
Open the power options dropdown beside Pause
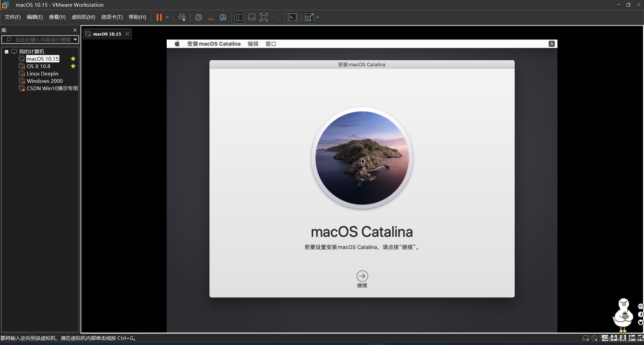[x=167, y=17]
